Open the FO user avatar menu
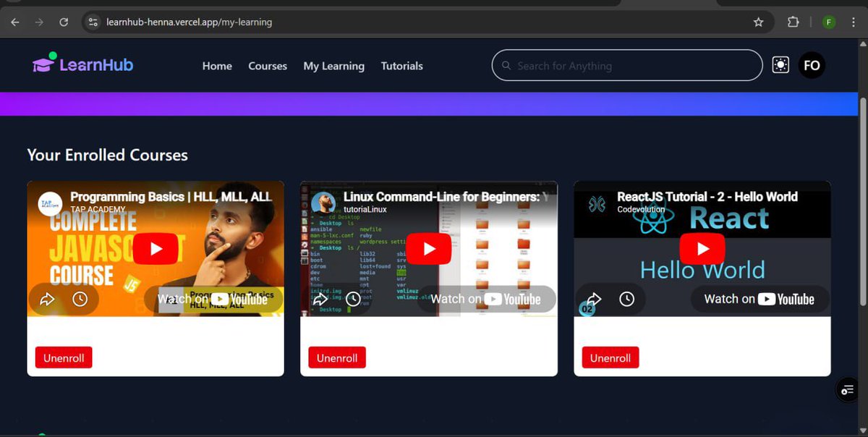 (x=812, y=65)
